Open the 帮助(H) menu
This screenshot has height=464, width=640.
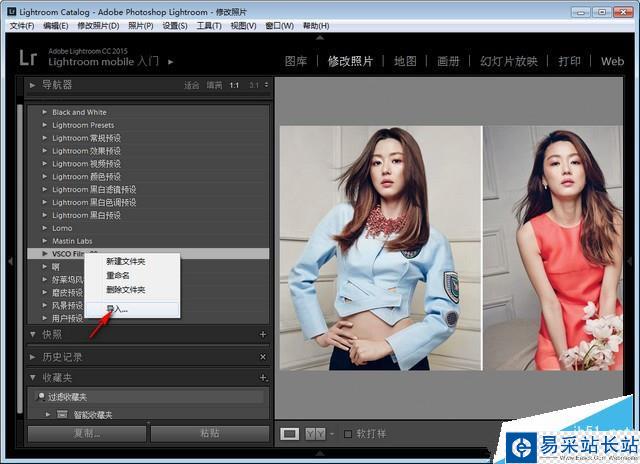point(316,26)
